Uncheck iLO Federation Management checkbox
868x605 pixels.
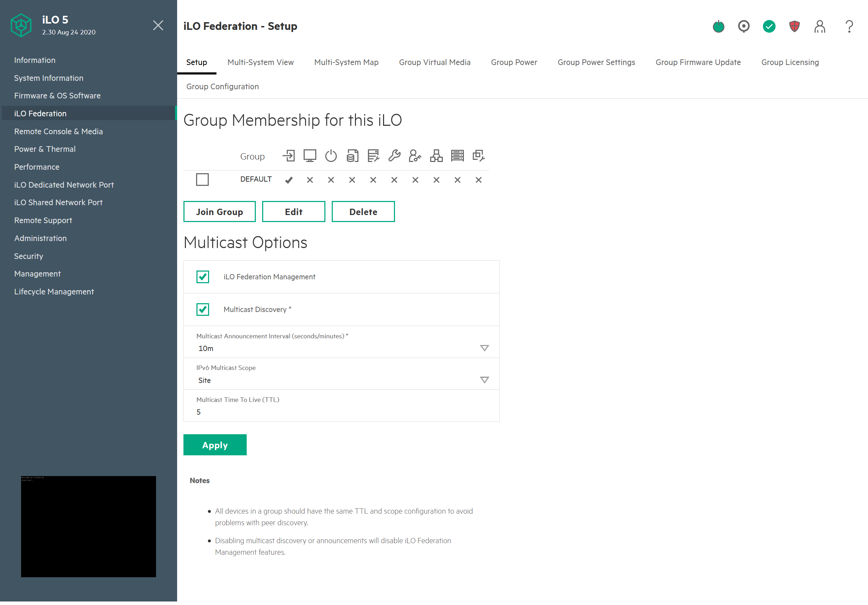(x=203, y=277)
